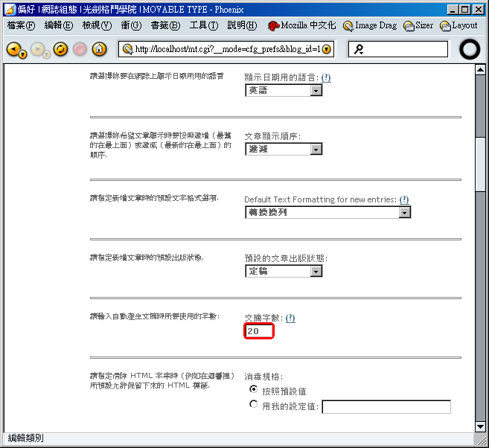This screenshot has height=448, width=489.
Task: Select the 用我的設定值 radio button
Action: 254,404
